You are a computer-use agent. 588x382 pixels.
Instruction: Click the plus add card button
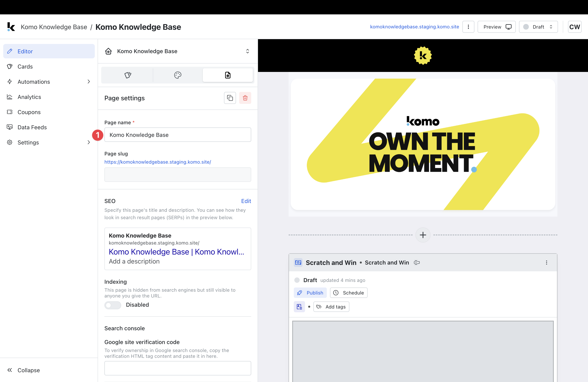(423, 235)
